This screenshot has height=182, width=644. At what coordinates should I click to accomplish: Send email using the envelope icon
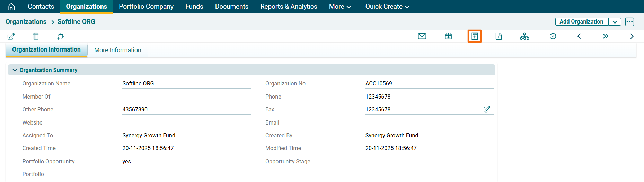[422, 36]
